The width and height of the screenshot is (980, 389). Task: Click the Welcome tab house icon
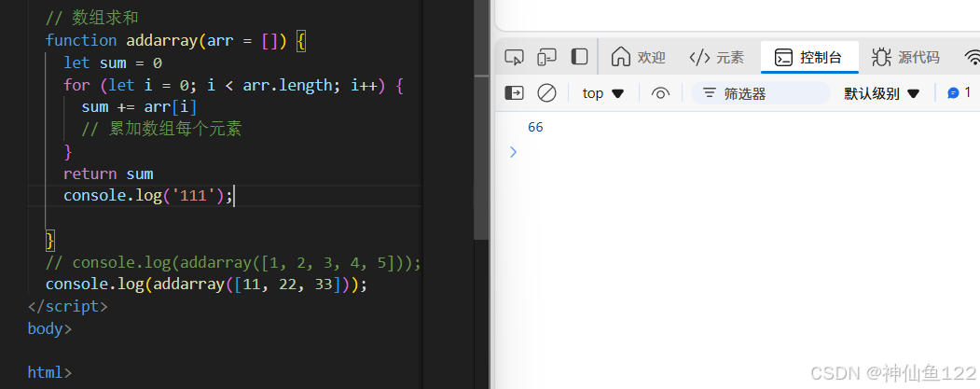(x=620, y=57)
